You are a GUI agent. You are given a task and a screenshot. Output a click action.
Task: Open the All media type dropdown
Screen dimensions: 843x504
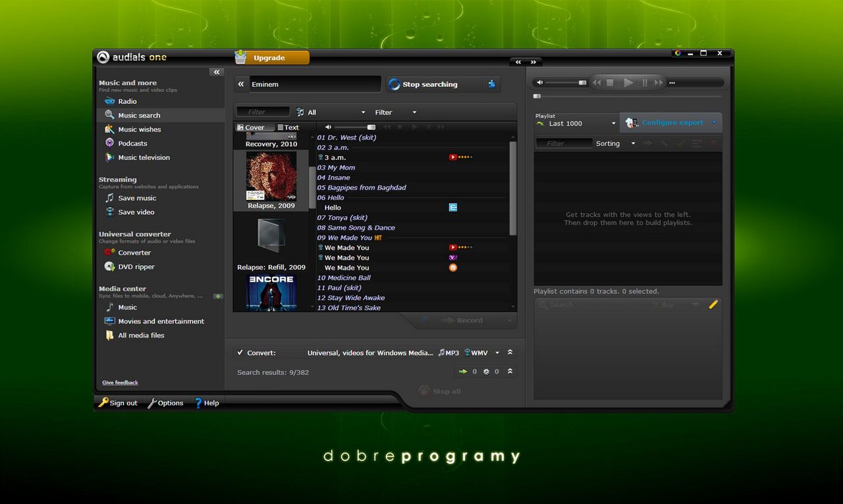(x=331, y=113)
